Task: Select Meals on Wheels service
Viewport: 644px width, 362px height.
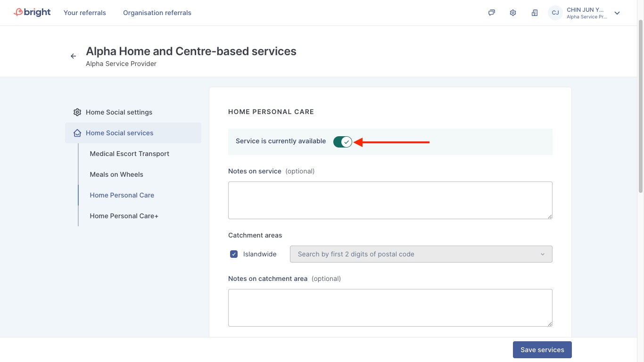Action: 116,174
